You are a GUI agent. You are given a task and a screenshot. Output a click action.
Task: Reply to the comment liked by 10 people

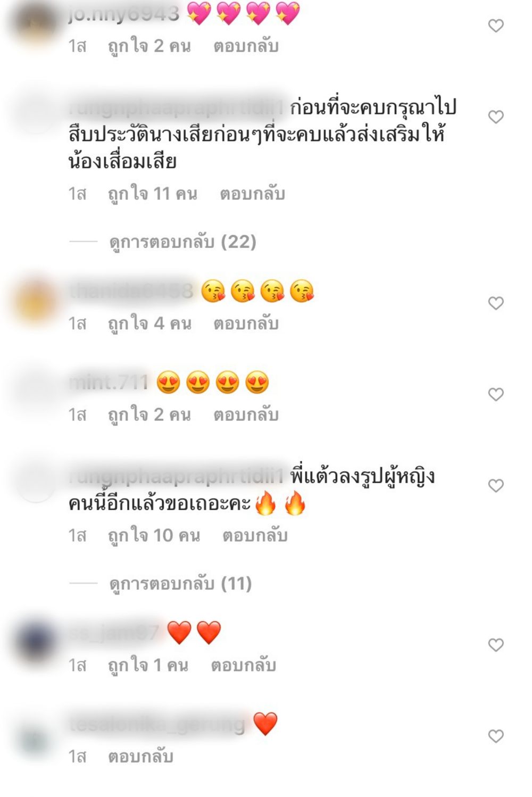click(x=255, y=535)
